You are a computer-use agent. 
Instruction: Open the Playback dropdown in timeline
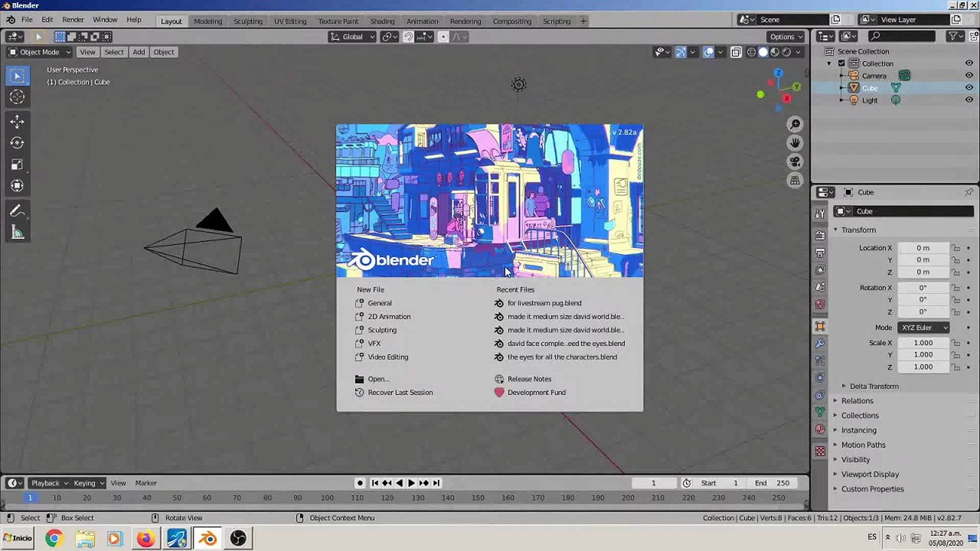pyautogui.click(x=49, y=483)
